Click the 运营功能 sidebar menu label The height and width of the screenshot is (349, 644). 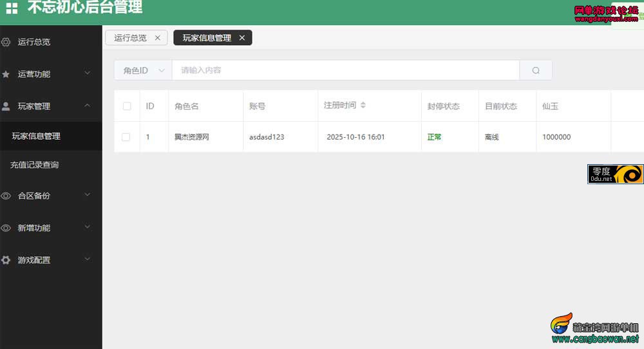(34, 74)
